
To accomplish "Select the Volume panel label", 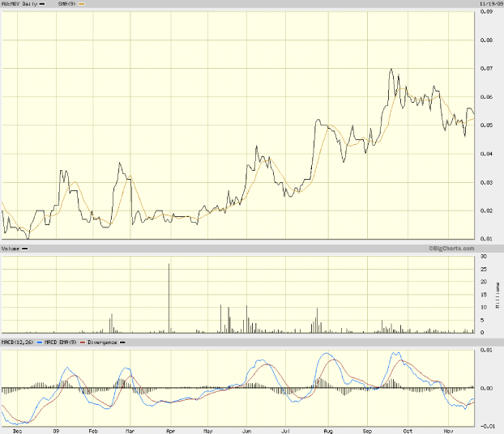I will point(11,247).
